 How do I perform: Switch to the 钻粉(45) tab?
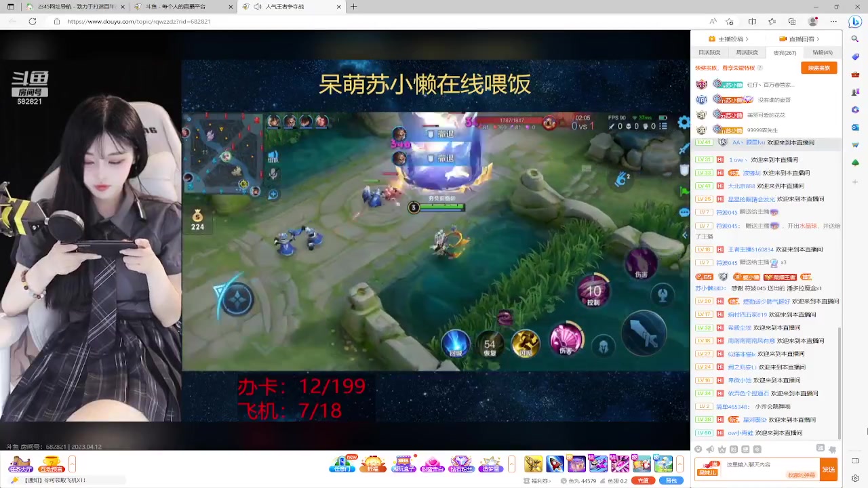821,52
